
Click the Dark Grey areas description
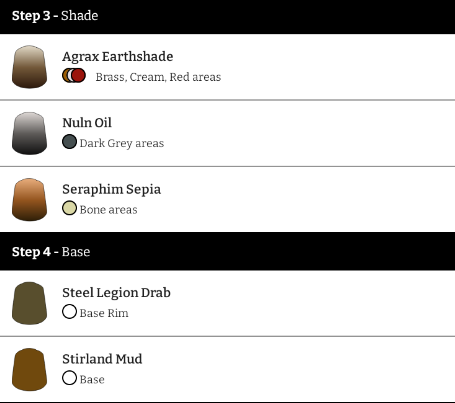(122, 143)
